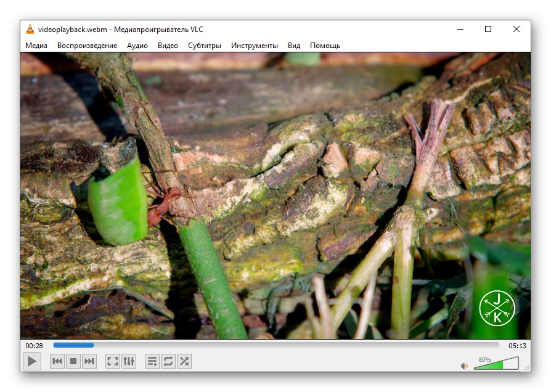551x392 pixels.
Task: Open the Субтитры menu
Action: pos(205,46)
